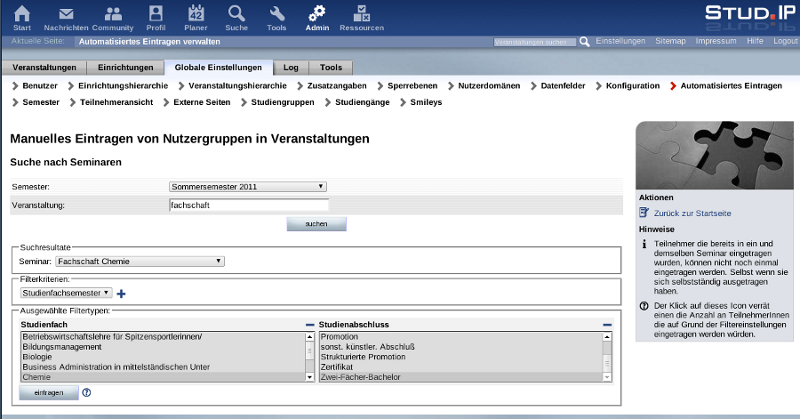The width and height of the screenshot is (800, 419).
Task: Switch to the Log tab
Action: tap(290, 68)
